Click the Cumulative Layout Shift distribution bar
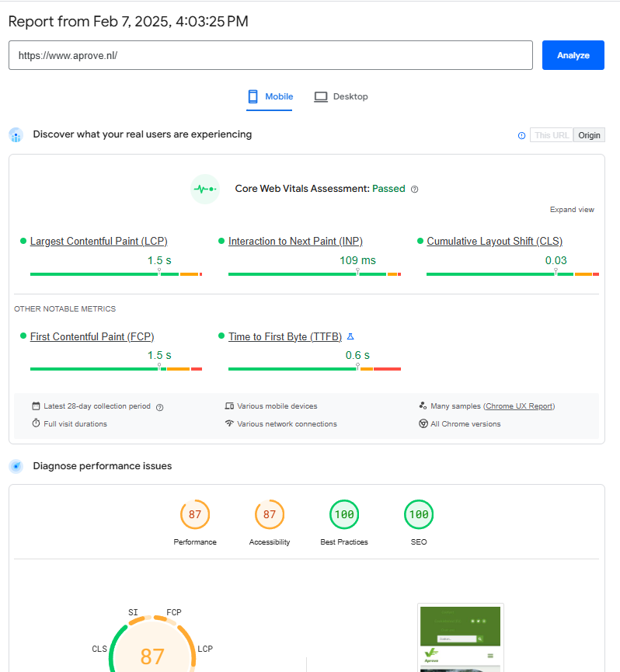Viewport: 620px width, 672px height. click(512, 274)
